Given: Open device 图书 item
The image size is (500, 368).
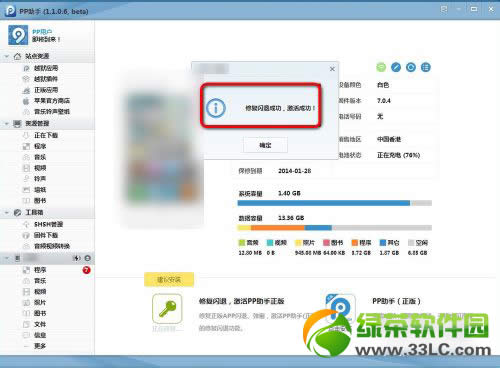Looking at the screenshot, I should tap(40, 313).
